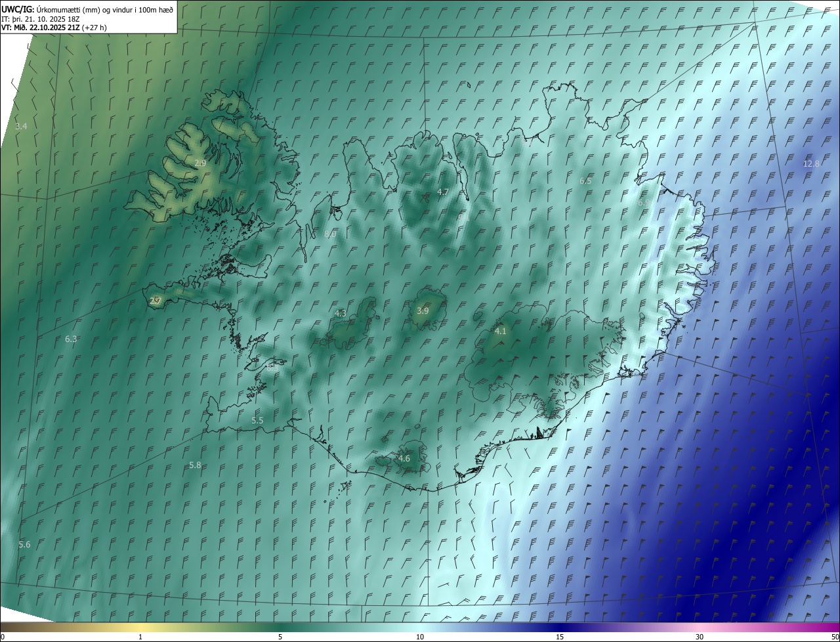Click the 0 tick on the color scale

coord(3,637)
